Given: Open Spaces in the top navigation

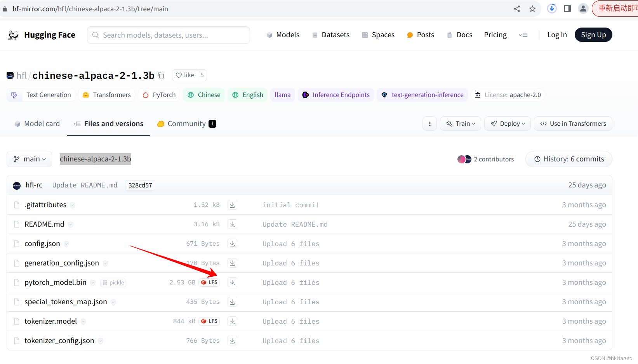Looking at the screenshot, I should coord(378,35).
